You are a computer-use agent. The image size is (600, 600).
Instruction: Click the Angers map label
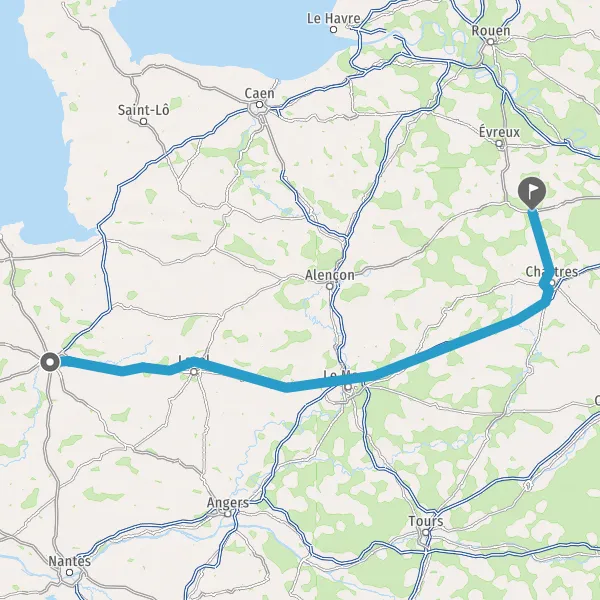click(x=228, y=503)
